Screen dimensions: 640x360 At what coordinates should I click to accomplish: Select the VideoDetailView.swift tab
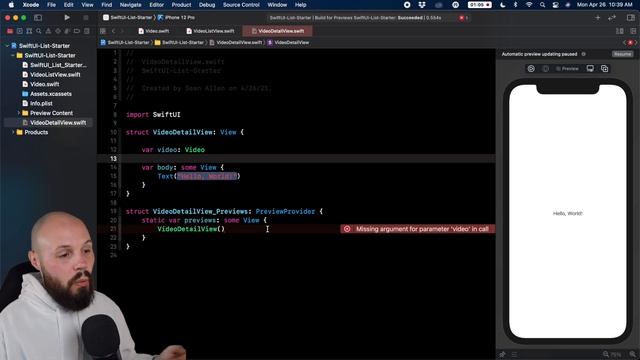point(278,31)
